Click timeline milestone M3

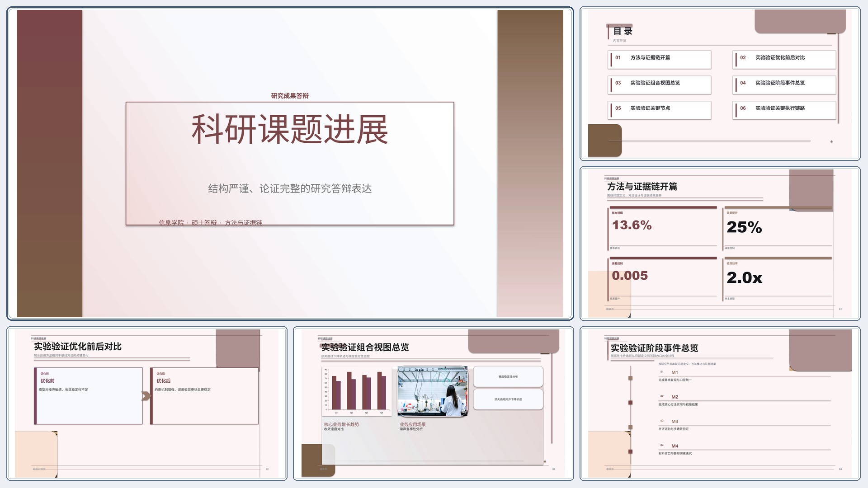click(675, 422)
